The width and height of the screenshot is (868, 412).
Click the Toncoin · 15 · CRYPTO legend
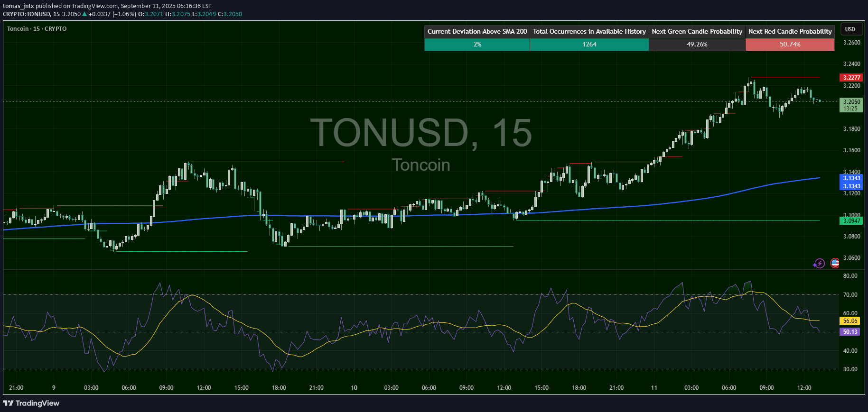point(37,29)
